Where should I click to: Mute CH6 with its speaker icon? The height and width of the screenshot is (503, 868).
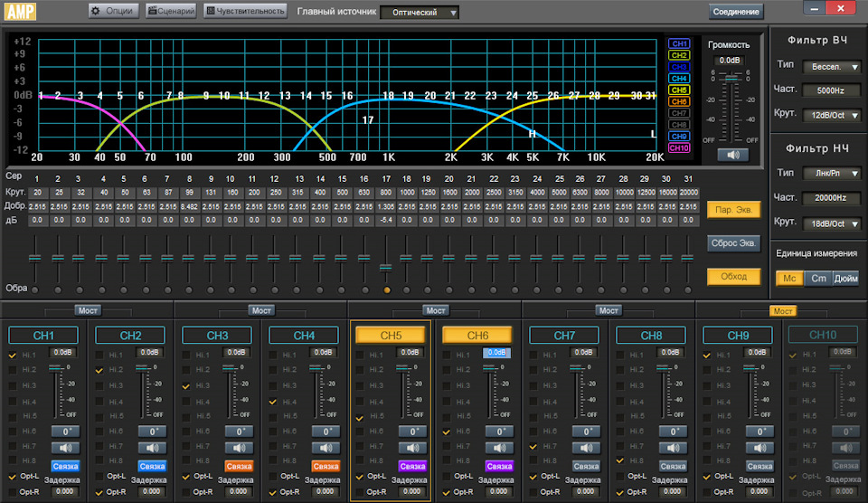tap(499, 448)
